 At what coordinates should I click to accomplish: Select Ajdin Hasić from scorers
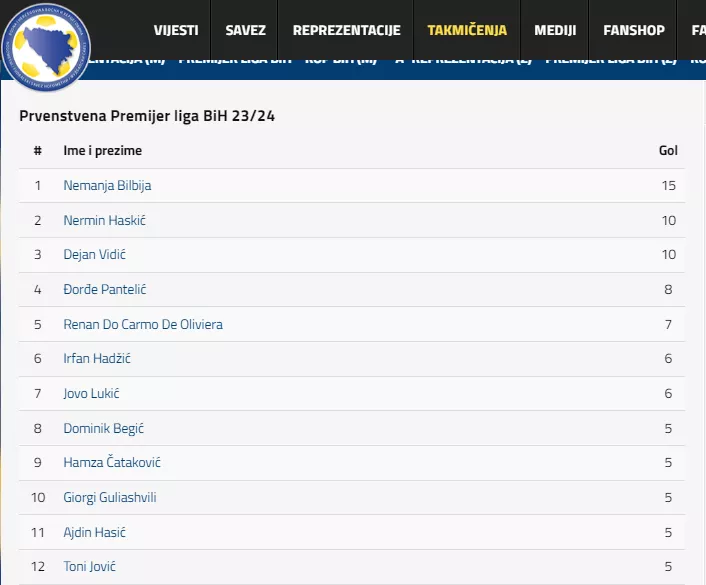94,532
